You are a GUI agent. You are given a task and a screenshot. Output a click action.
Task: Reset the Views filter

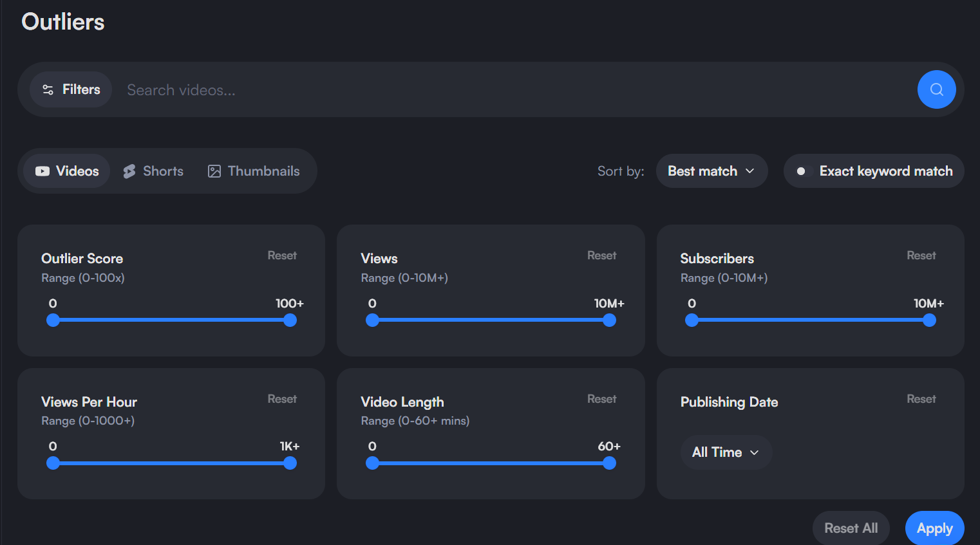(x=601, y=255)
